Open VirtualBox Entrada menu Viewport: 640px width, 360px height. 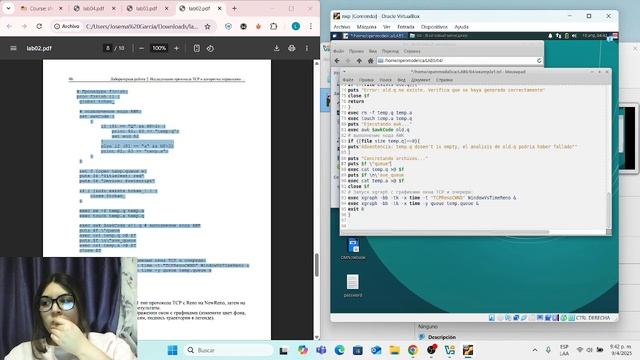point(406,27)
